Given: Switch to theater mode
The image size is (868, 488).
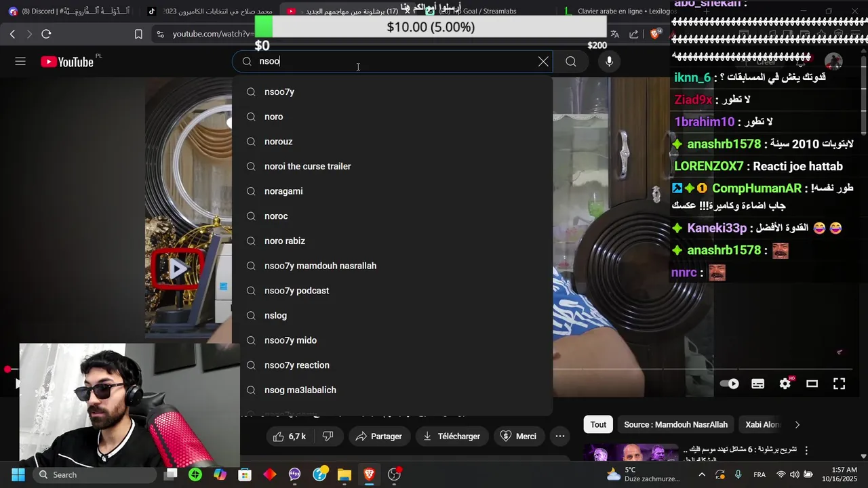Looking at the screenshot, I should tap(812, 384).
